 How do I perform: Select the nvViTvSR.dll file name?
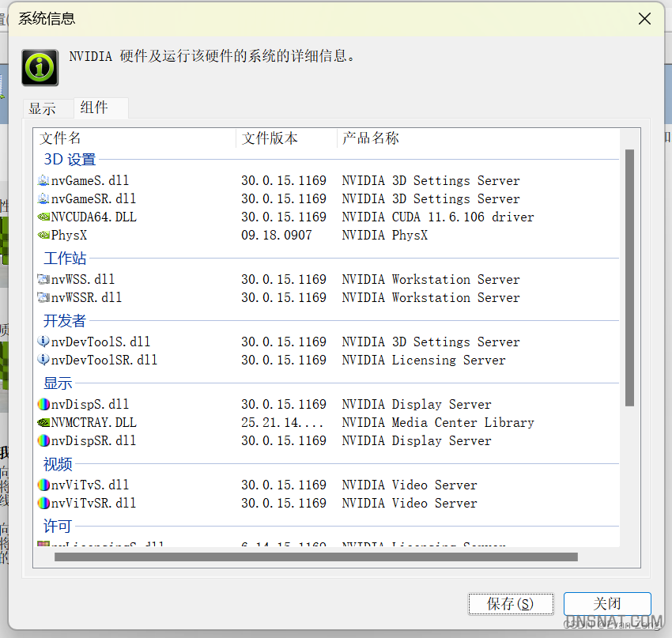(x=93, y=503)
